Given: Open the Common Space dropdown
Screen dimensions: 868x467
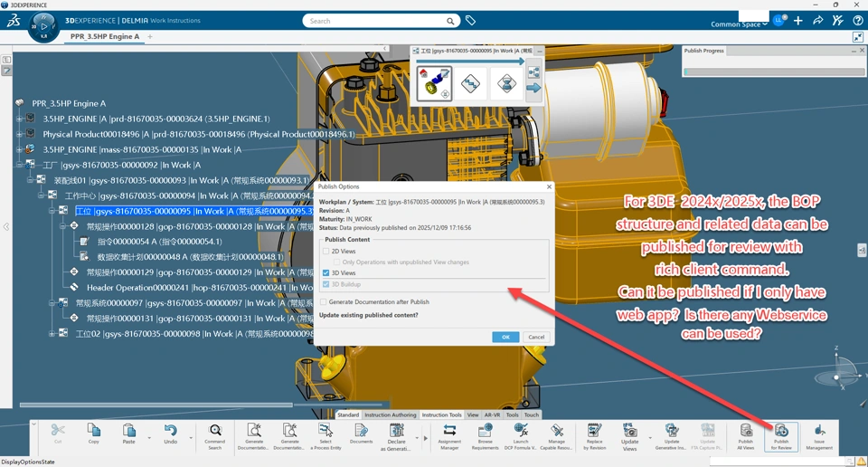Looking at the screenshot, I should click(x=739, y=24).
